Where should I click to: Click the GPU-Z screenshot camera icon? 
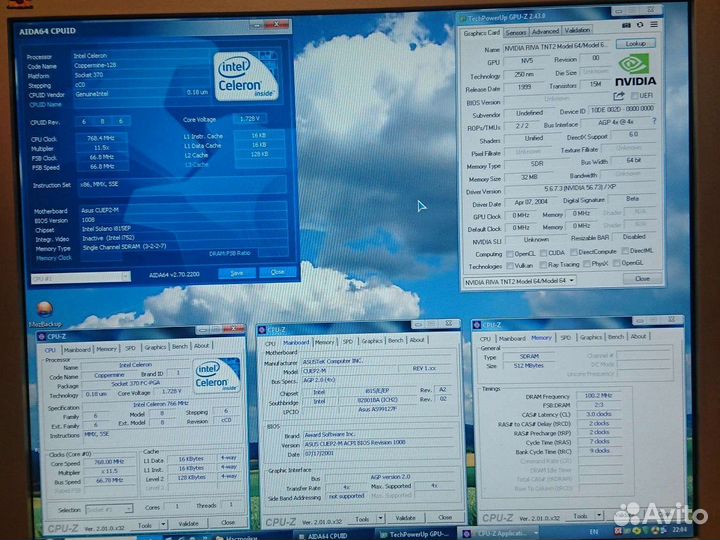(626, 25)
